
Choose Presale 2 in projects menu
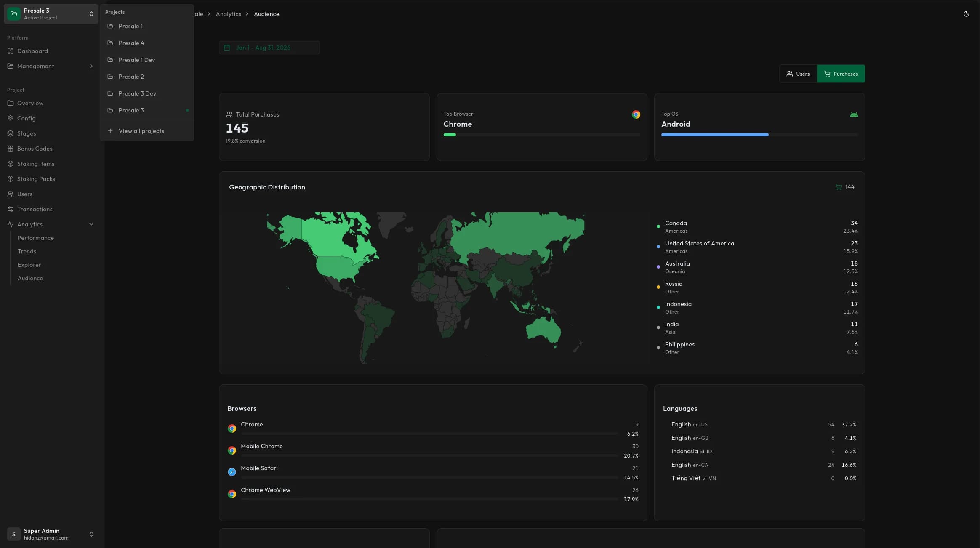pos(147,77)
